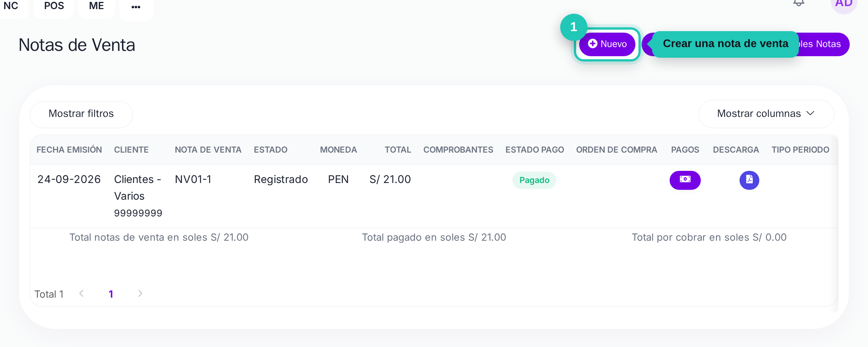Expand Mostrar columnas dropdown
Screen dimensions: 868x347
(766, 114)
